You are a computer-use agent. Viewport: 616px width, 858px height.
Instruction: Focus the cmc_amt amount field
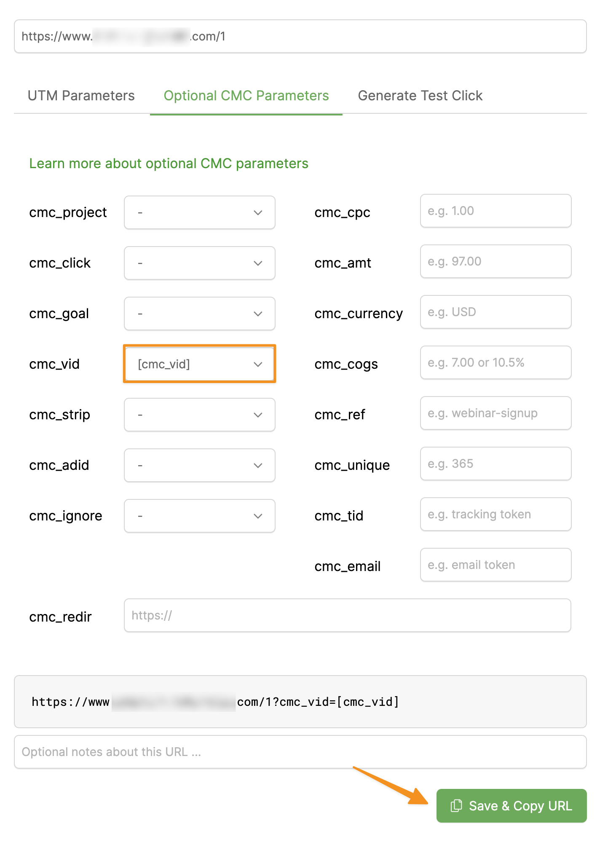[495, 261]
